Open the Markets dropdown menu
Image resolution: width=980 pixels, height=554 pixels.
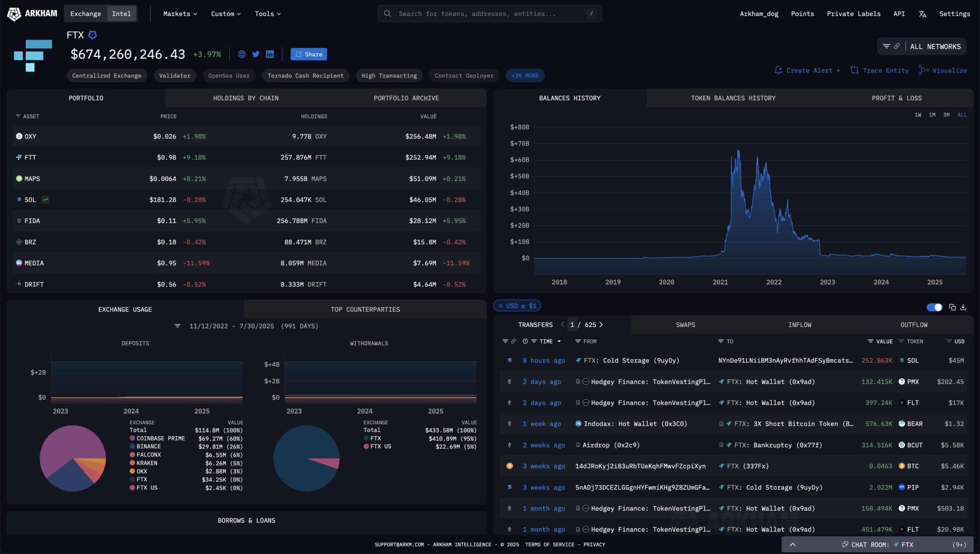[180, 14]
